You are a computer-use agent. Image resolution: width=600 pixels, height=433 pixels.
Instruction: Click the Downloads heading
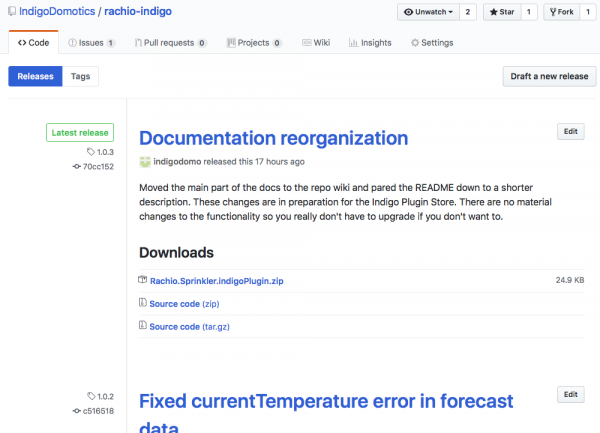click(176, 252)
